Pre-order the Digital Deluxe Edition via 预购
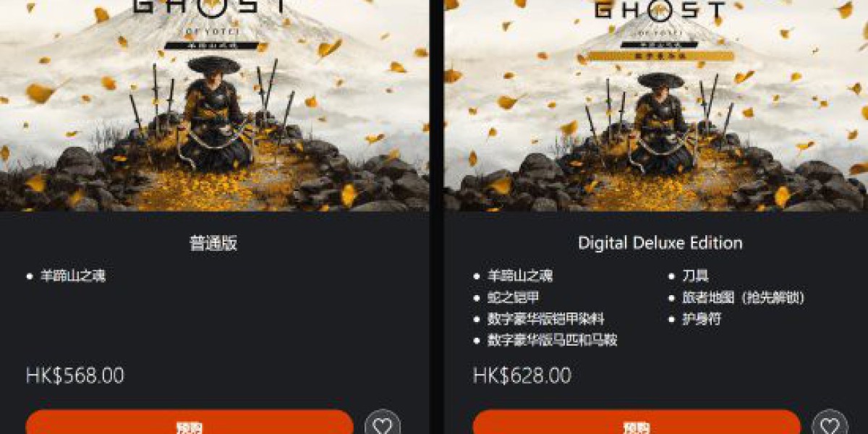The height and width of the screenshot is (434, 868). coord(637,424)
